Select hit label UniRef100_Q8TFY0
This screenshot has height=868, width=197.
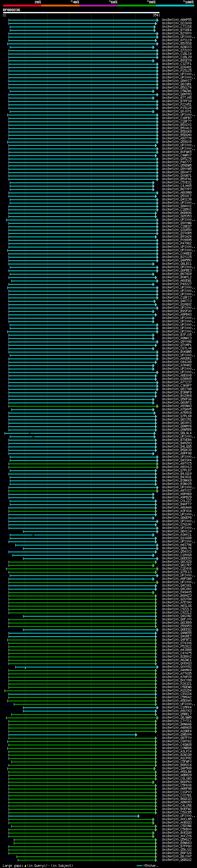click(x=177, y=737)
